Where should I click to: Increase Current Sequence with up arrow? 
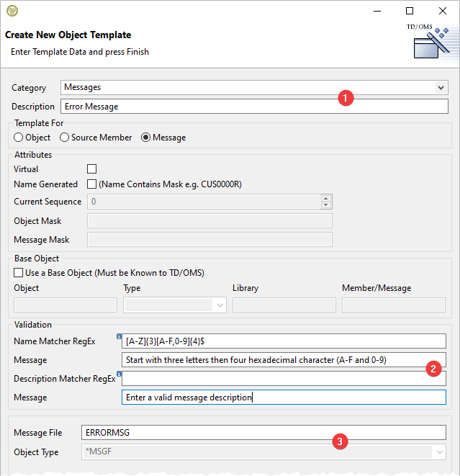coord(326,199)
